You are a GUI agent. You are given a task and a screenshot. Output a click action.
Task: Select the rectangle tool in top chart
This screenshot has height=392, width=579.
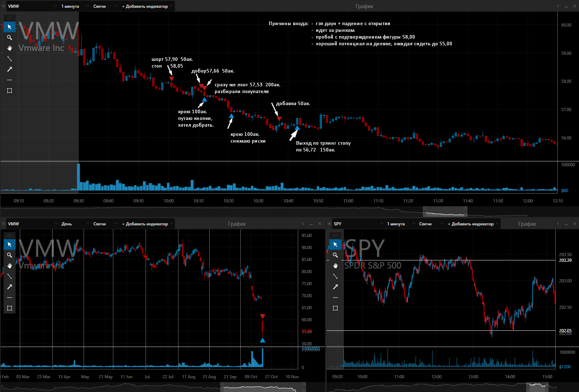point(10,91)
